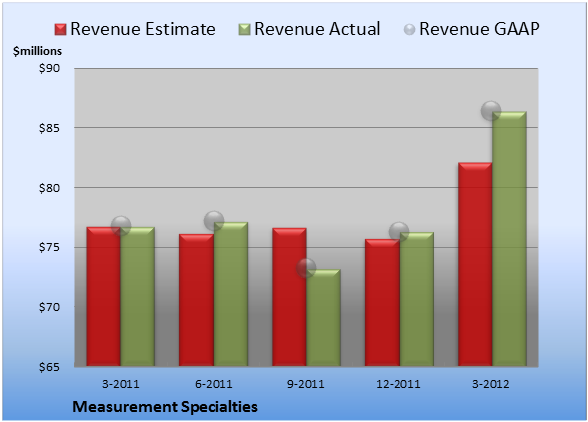
Task: Select the "Revenue GAAP" legend label
Action: (x=479, y=29)
